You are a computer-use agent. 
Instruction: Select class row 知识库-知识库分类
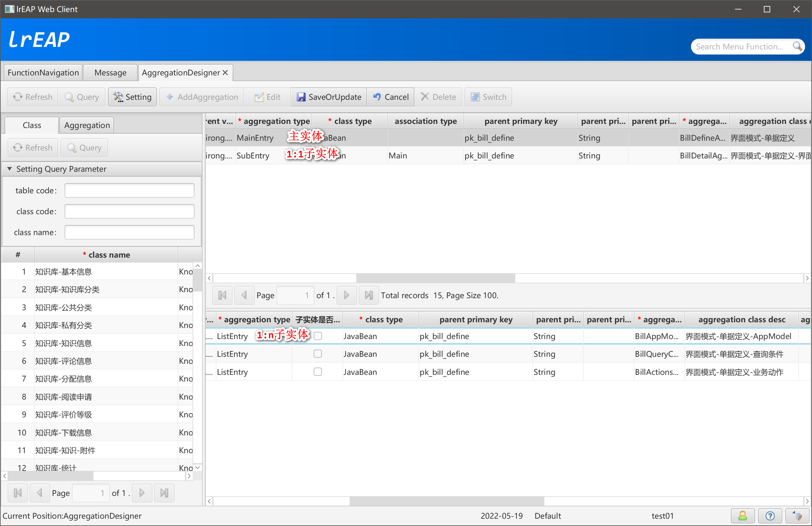coord(97,289)
